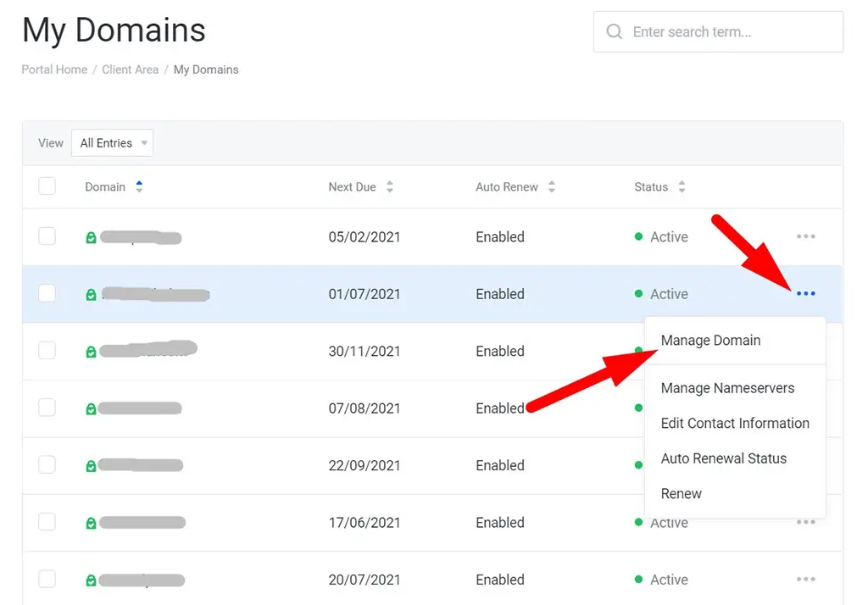Check the box for the 01/07/2021 domain
This screenshot has height=605, width=868.
click(x=47, y=293)
